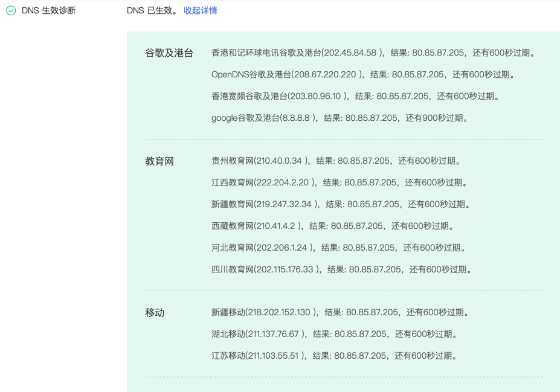Viewport: 560px width, 392px height.
Task: Select the google 8.8.8.8 result row
Action: 340,118
